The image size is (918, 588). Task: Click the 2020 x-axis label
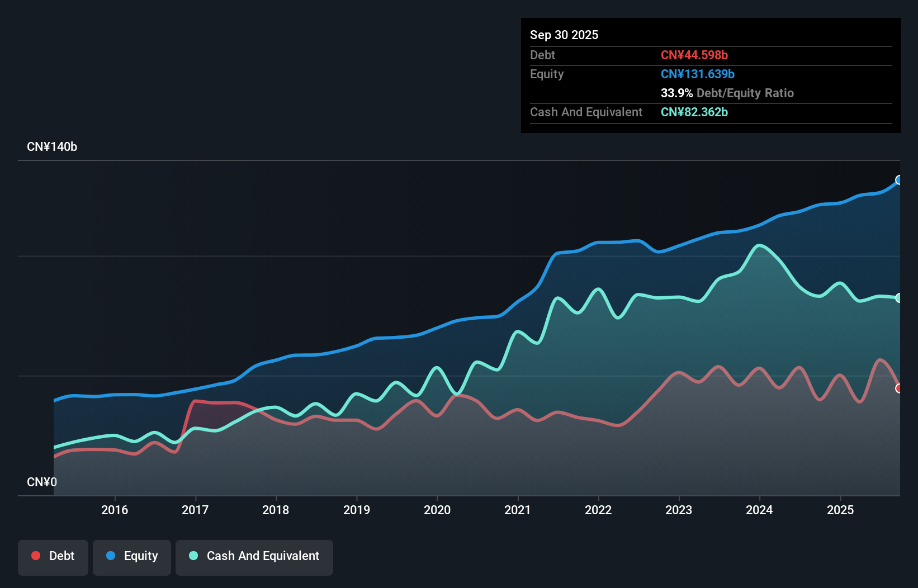pos(437,510)
